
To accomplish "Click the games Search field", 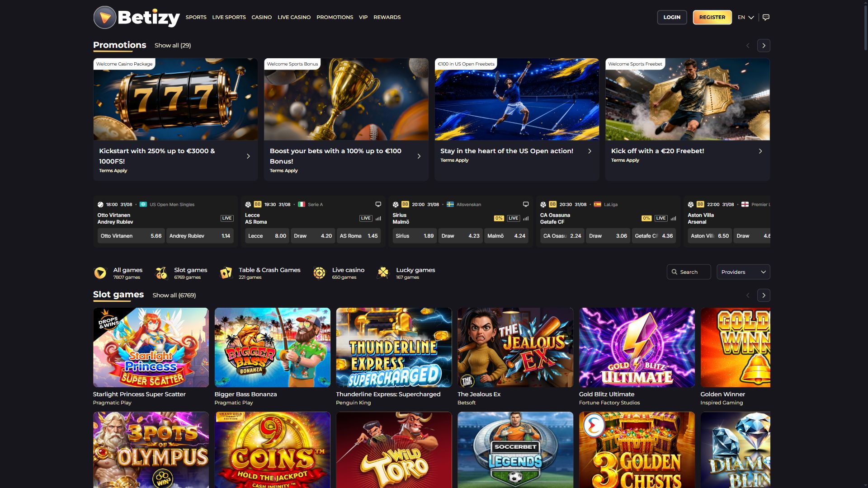I will coord(689,272).
